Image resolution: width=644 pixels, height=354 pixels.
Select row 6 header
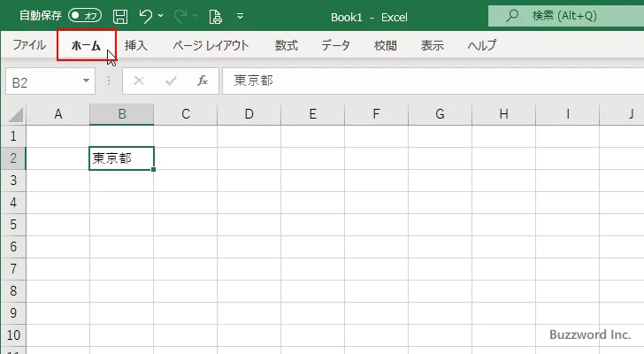(x=13, y=247)
